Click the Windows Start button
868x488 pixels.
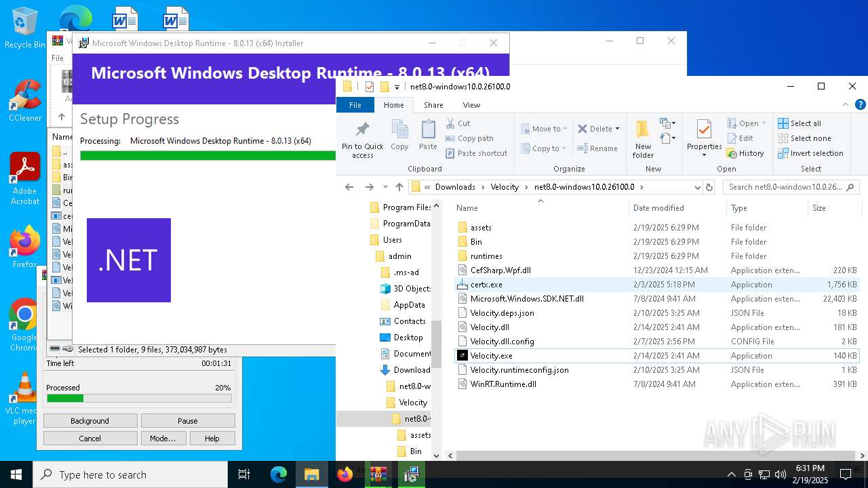pyautogui.click(x=16, y=474)
